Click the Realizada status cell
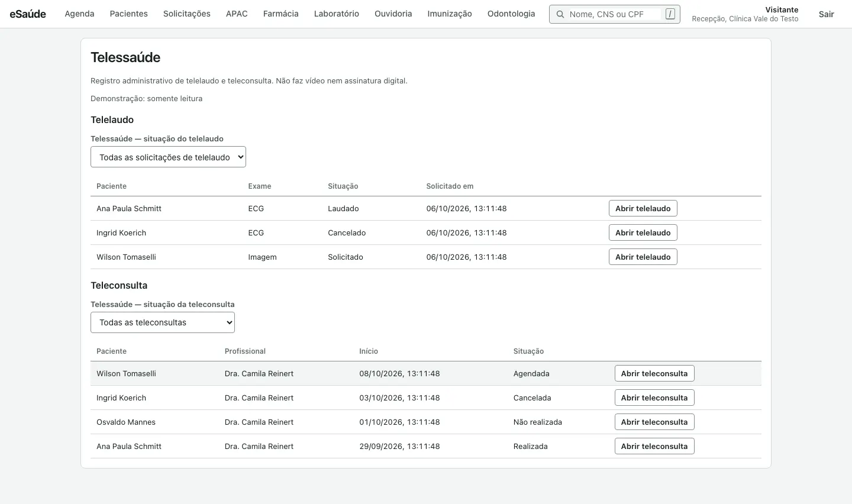 coord(531,447)
